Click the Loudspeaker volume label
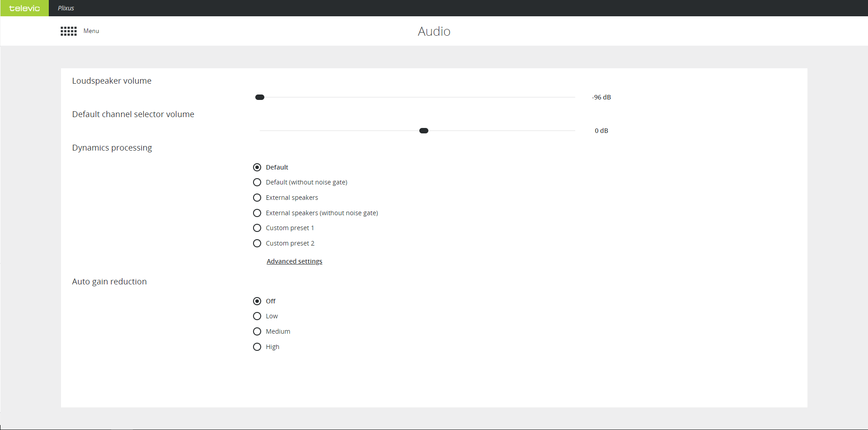Image resolution: width=868 pixels, height=430 pixels. point(112,81)
